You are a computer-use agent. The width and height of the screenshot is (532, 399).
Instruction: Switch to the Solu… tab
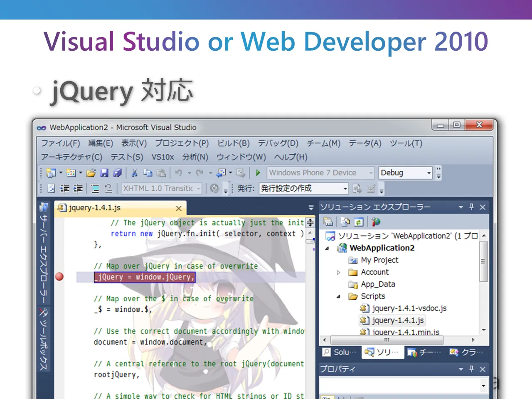coord(340,352)
